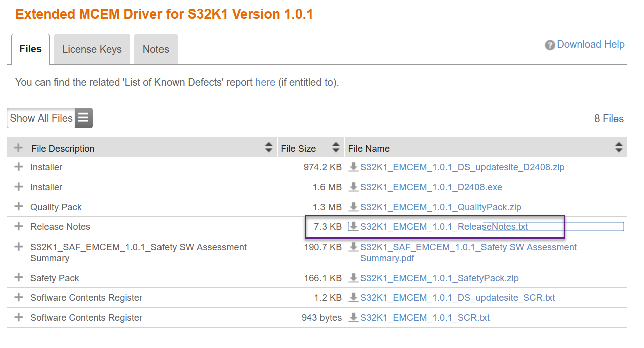Expand the 1.2 KB Software Contents Register row
Viewport: 644px width, 348px height.
pos(19,297)
